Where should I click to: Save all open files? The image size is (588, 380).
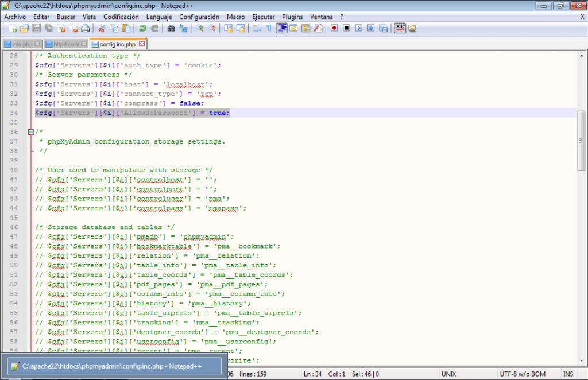(x=48, y=29)
